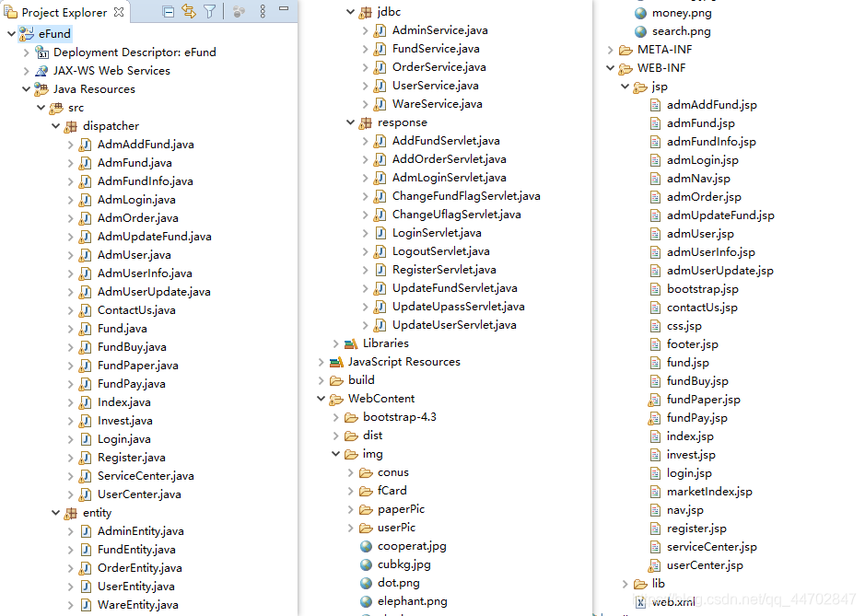The height and width of the screenshot is (616, 865).
Task: Expand the Libraries node
Action: pyautogui.click(x=335, y=343)
